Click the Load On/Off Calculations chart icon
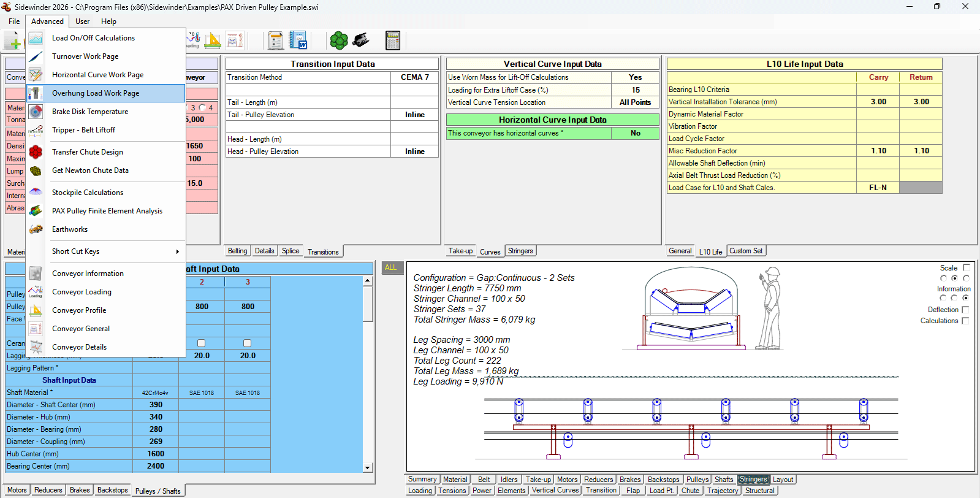The height and width of the screenshot is (498, 980). [x=36, y=38]
